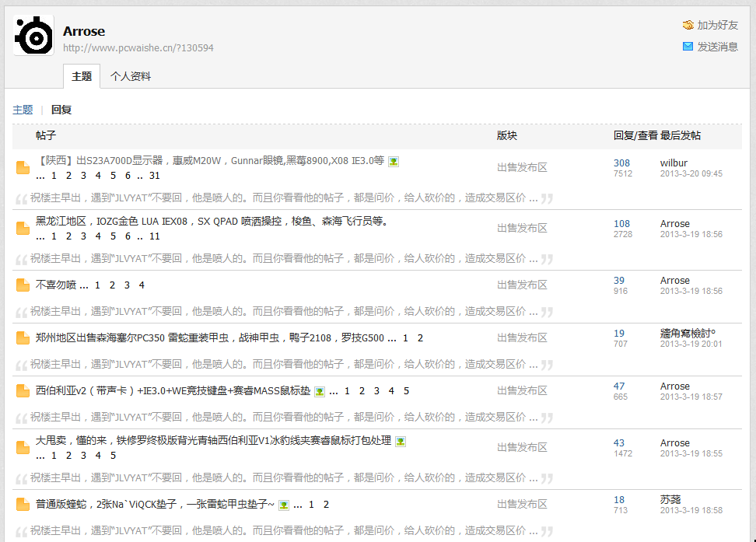Click the add friend handshake icon
Image resolution: width=756 pixels, height=542 pixels.
point(688,25)
